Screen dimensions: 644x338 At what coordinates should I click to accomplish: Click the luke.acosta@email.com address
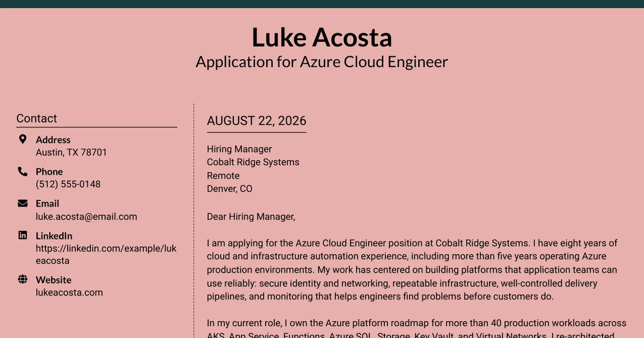coord(86,217)
